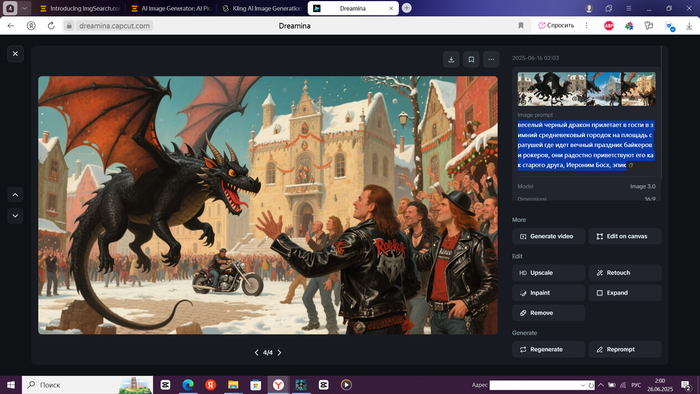
Task: Expand the browser tab list dropdown
Action: (x=25, y=8)
